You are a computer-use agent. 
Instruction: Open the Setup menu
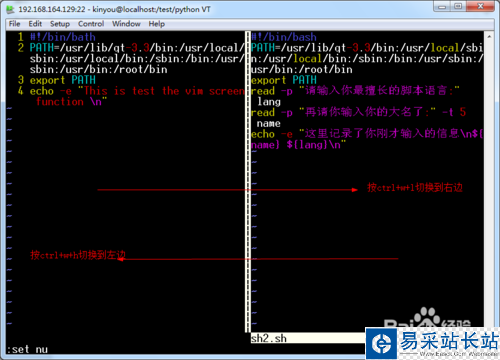coord(60,24)
